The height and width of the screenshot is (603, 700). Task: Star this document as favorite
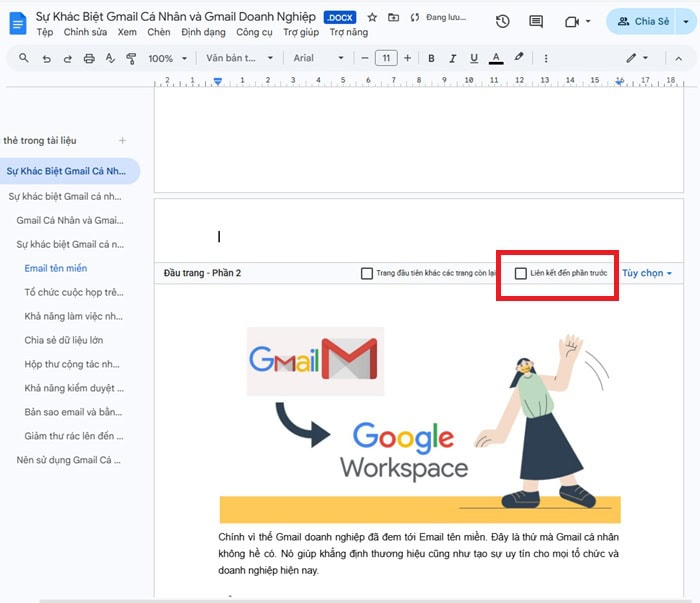click(x=372, y=18)
